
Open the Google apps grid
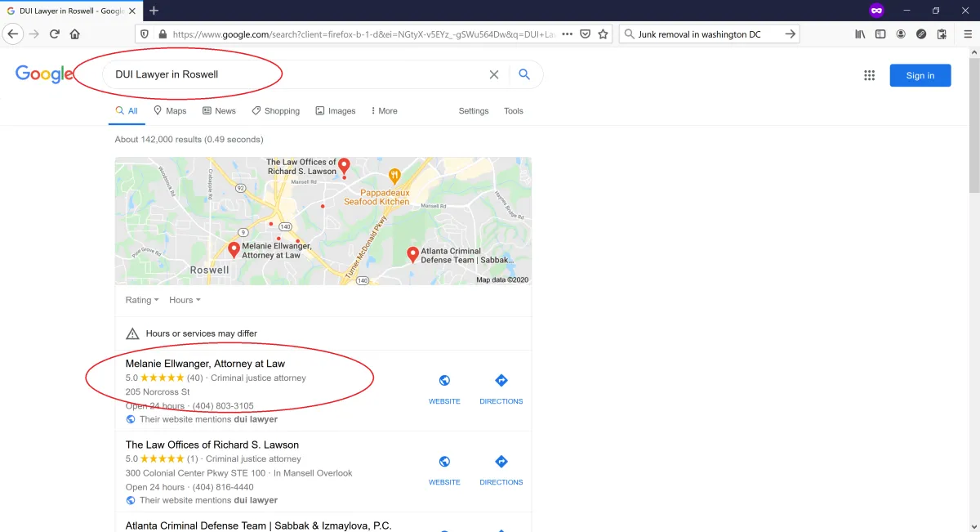click(869, 75)
